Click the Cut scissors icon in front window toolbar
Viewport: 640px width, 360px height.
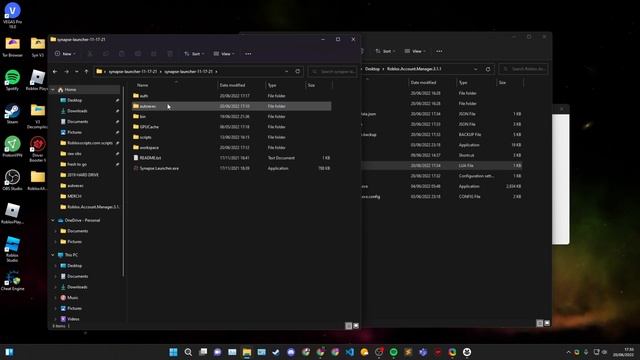click(x=90, y=53)
